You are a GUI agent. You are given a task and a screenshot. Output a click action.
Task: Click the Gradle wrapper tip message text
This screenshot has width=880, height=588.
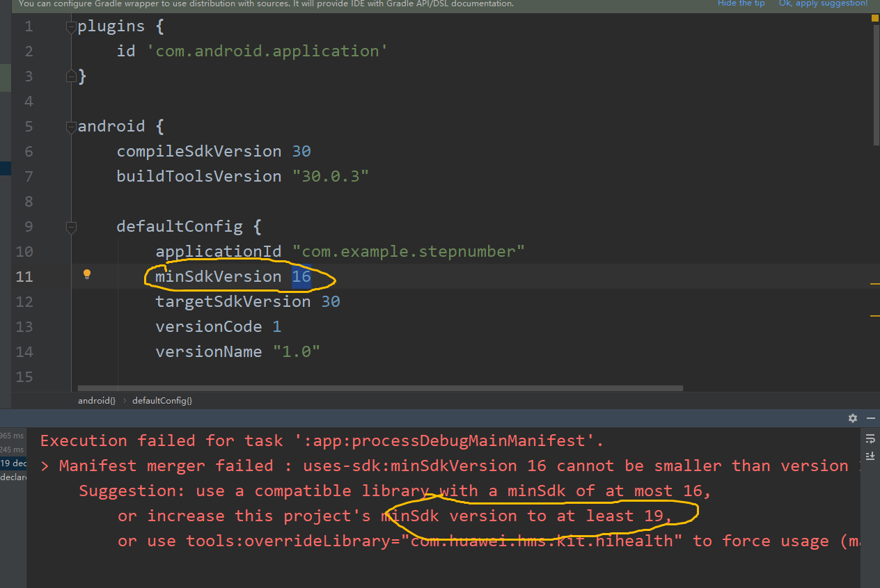pos(266,3)
